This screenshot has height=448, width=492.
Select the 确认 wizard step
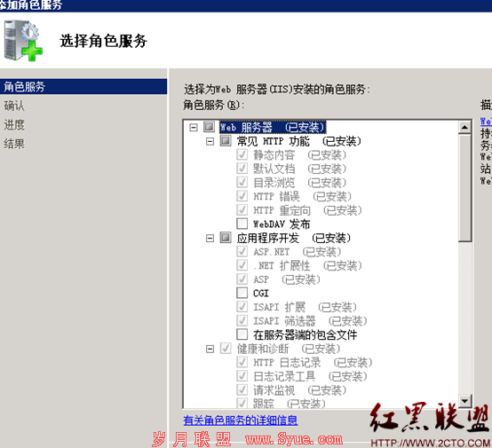pyautogui.click(x=14, y=106)
